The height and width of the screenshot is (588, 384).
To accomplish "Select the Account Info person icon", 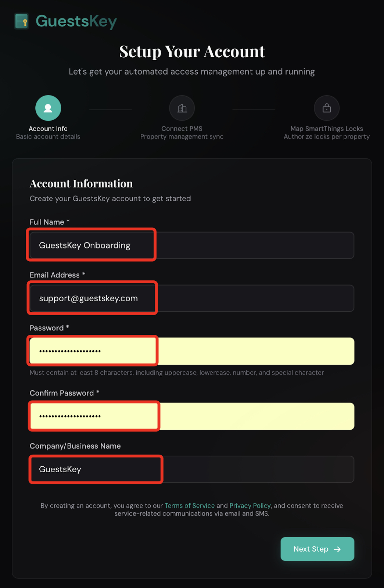I will tap(48, 108).
